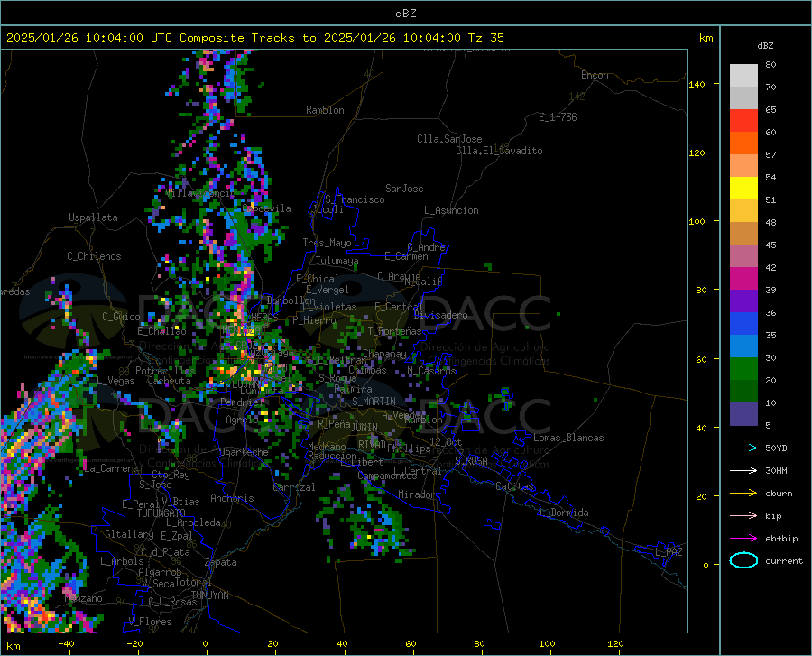Click the white 80 dBZ color swatch
812x656 pixels.
(x=743, y=76)
